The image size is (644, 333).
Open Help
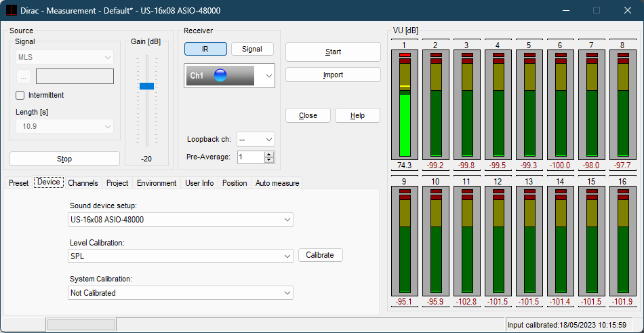pos(357,115)
